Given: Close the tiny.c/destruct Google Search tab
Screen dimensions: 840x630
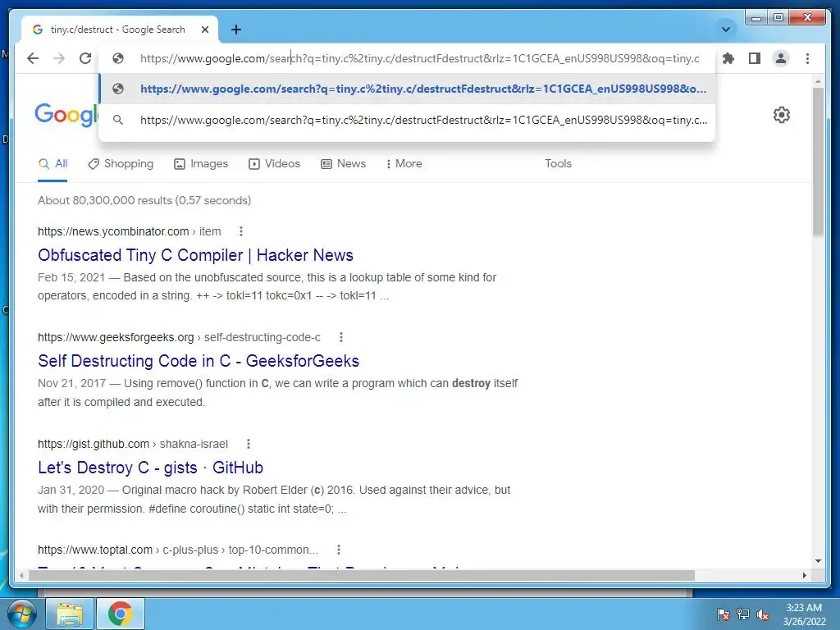Looking at the screenshot, I should (204, 30).
